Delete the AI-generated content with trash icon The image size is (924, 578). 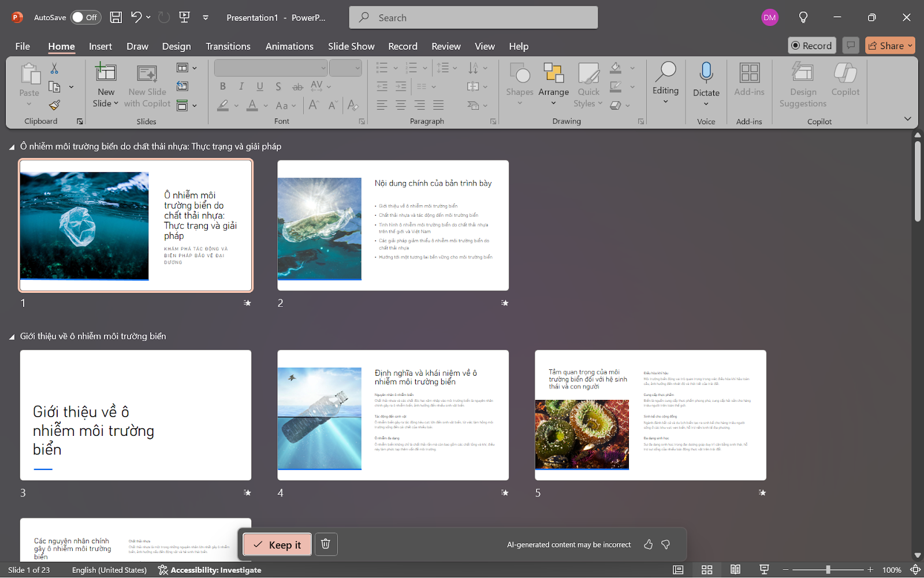[x=326, y=544]
